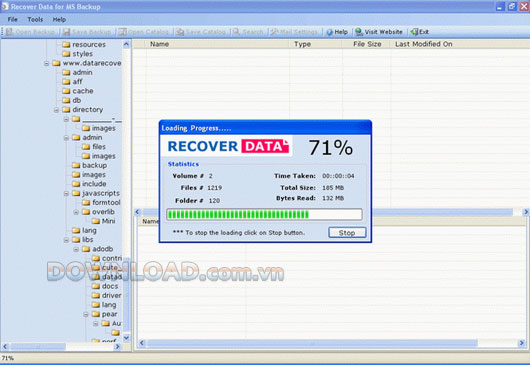Collapse the directory tree node
The width and height of the screenshot is (530, 365).
[56, 110]
